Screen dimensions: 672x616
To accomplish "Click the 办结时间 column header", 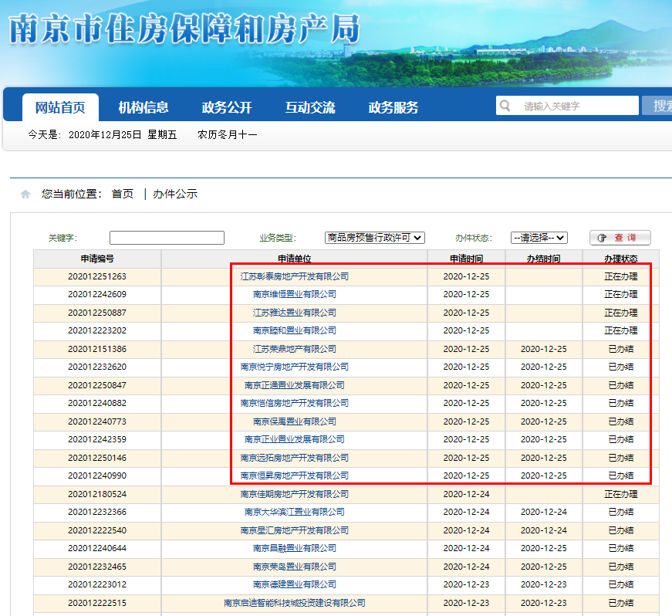I will pos(543,259).
